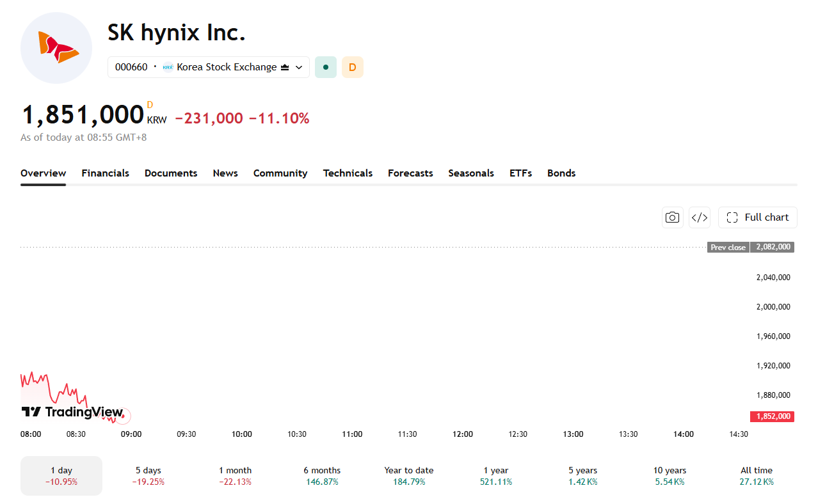Select the 10 years range
818x504 pixels.
coord(670,476)
